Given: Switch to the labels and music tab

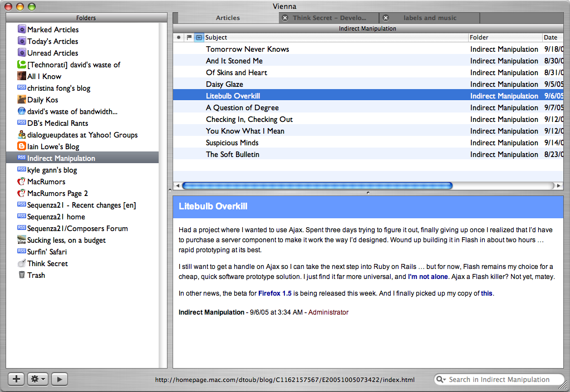Looking at the screenshot, I should click(430, 18).
